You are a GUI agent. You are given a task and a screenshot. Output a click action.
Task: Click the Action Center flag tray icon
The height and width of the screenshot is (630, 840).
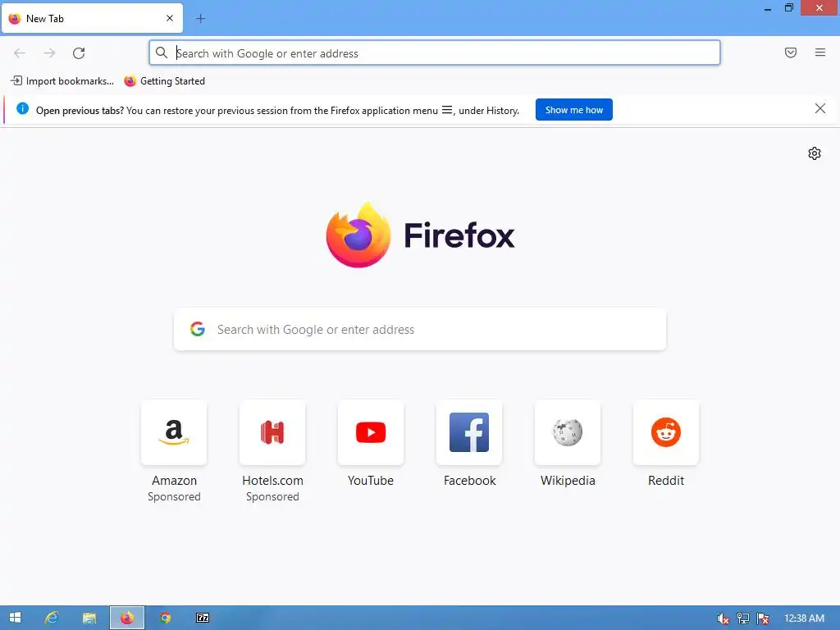[763, 619]
